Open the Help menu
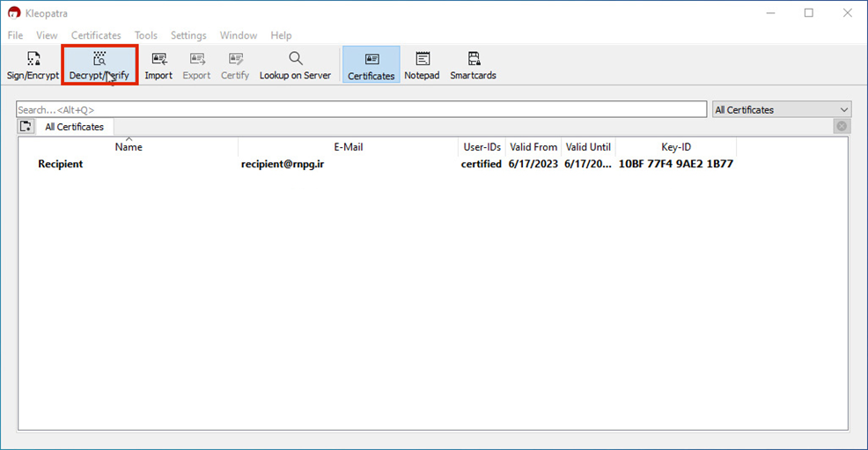Screen dimensions: 868x450 coord(281,35)
